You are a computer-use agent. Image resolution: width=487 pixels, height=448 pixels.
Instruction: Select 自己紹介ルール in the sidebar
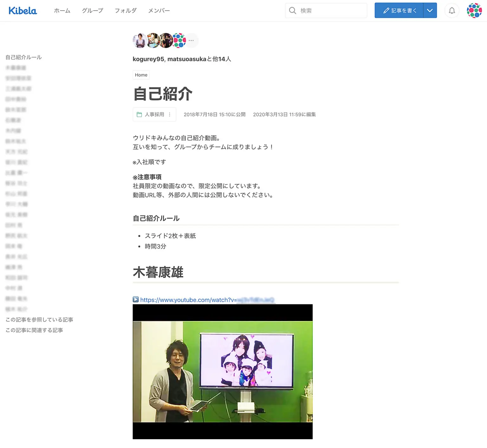tap(23, 57)
